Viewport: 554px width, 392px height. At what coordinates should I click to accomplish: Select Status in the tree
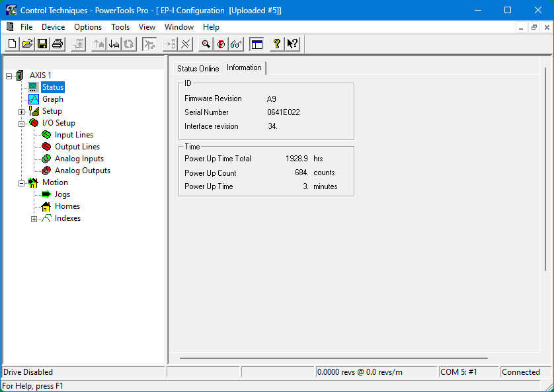(x=53, y=87)
